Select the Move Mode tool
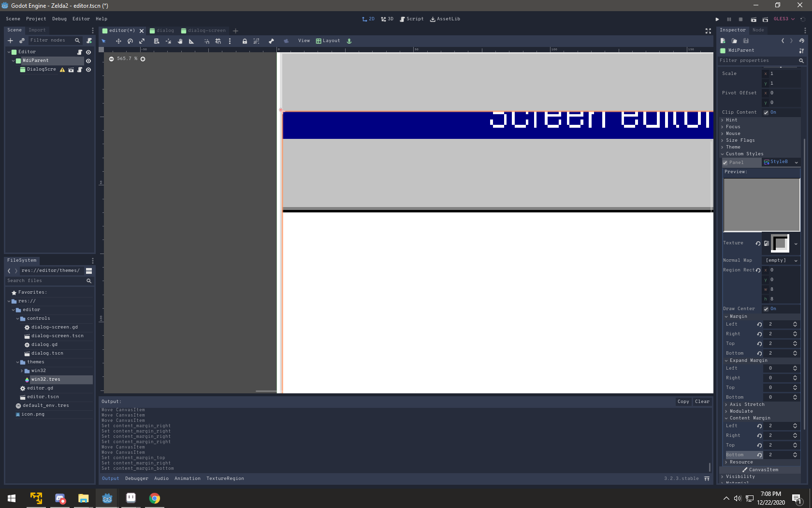 tap(118, 41)
